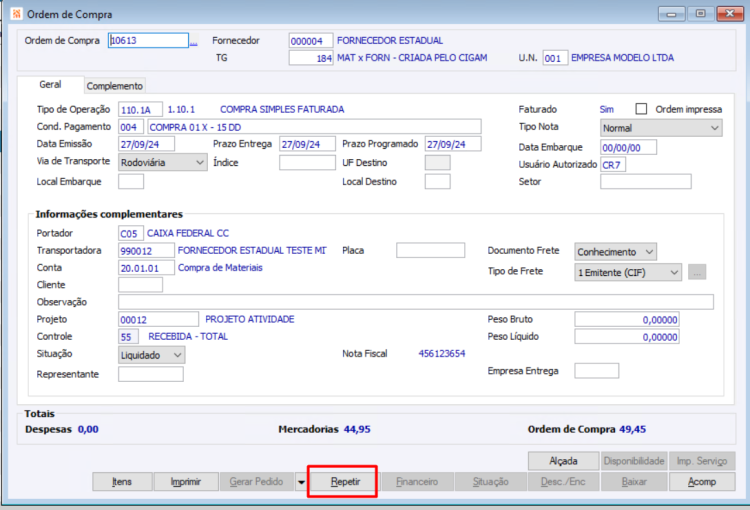
Task: Click the Cond. Pagamento code field
Action: 131,127
